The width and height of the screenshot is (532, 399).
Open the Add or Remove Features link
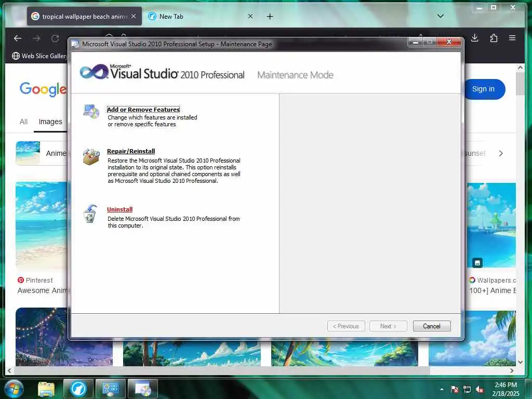143,110
